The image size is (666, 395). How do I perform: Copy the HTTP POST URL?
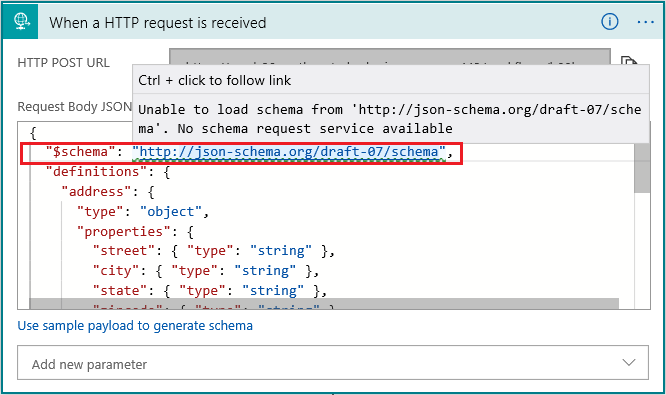(629, 60)
